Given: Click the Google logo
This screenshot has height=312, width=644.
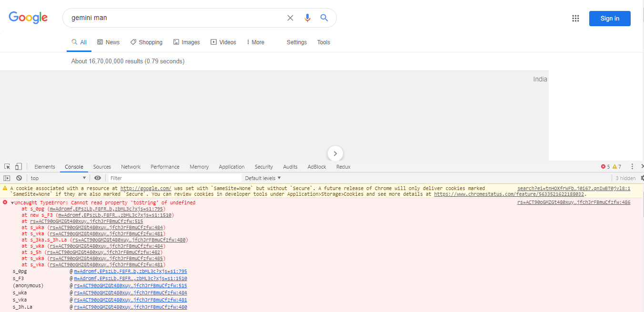Looking at the screenshot, I should click(28, 18).
